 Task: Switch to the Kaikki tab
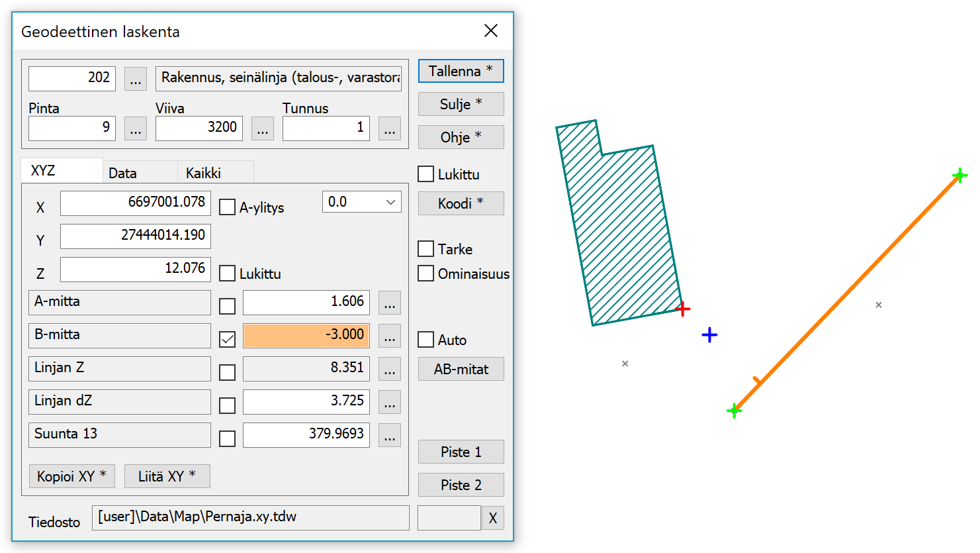click(x=204, y=173)
